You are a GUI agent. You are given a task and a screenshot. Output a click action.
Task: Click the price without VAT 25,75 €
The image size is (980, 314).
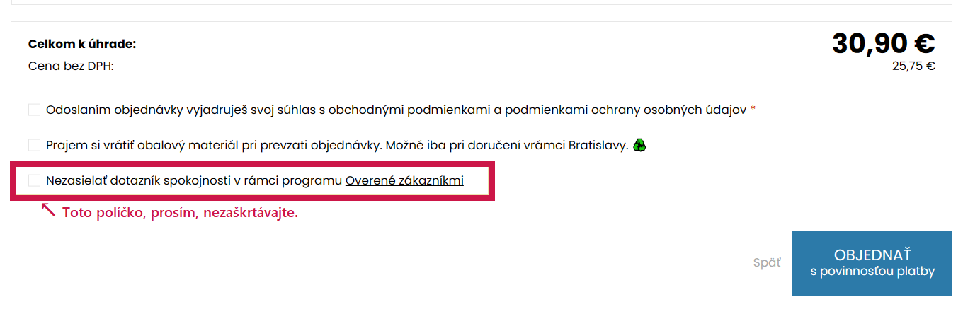(x=913, y=66)
